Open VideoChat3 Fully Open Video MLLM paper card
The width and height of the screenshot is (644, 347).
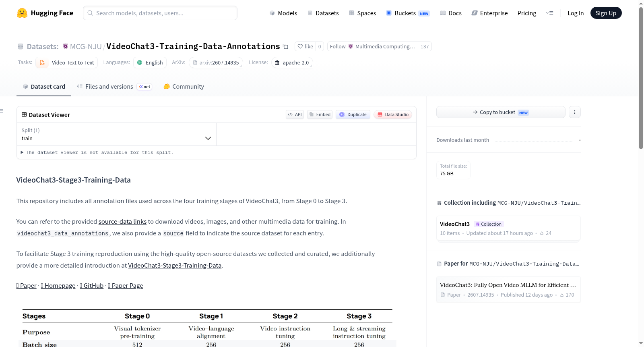[x=508, y=289]
